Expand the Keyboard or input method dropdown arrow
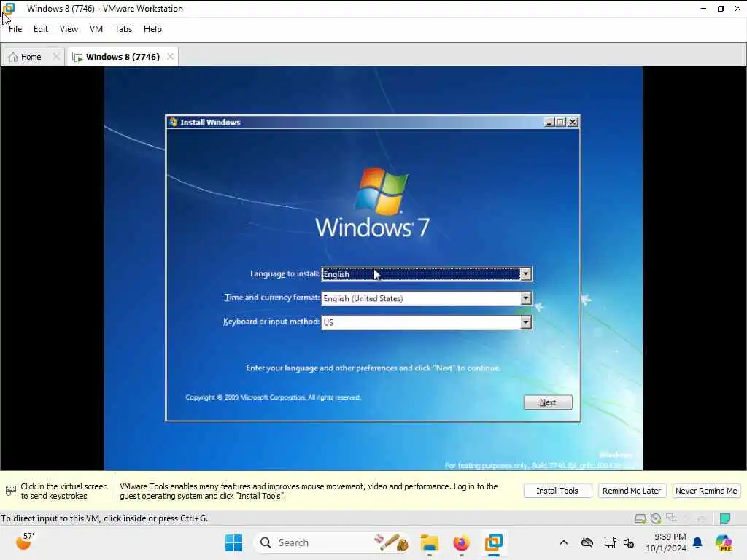The image size is (747, 560). 525,322
